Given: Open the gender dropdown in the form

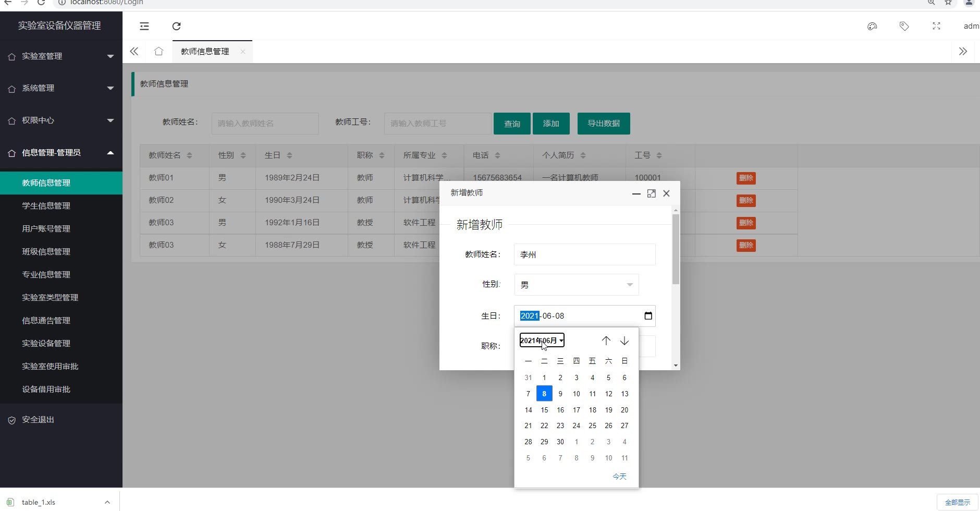Looking at the screenshot, I should (x=576, y=285).
